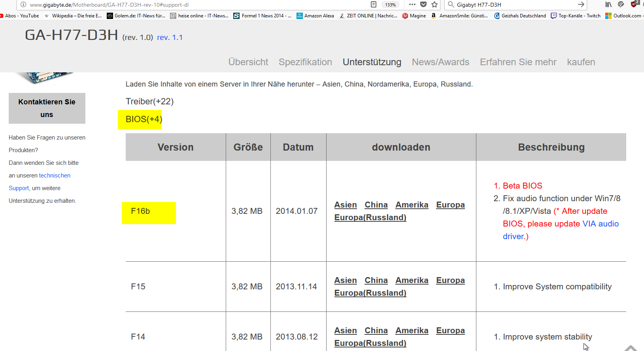Download F15 from Europa server
Screen dimensions: 644x351
(x=450, y=280)
